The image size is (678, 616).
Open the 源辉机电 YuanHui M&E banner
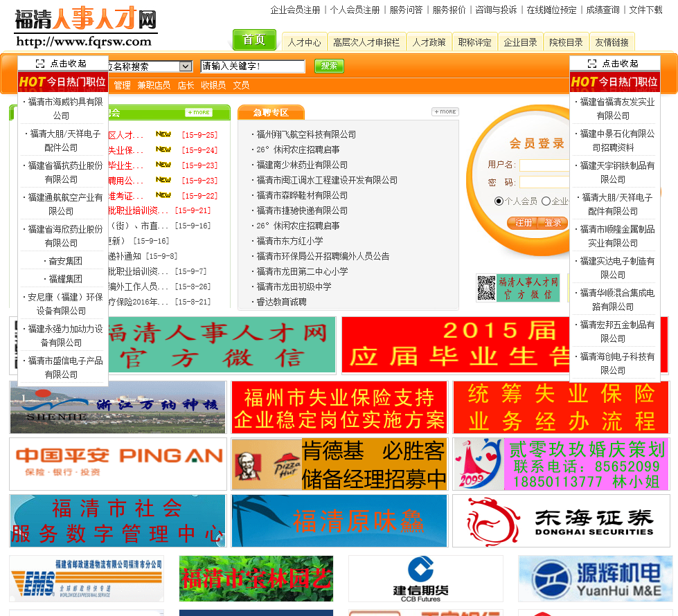(x=596, y=579)
